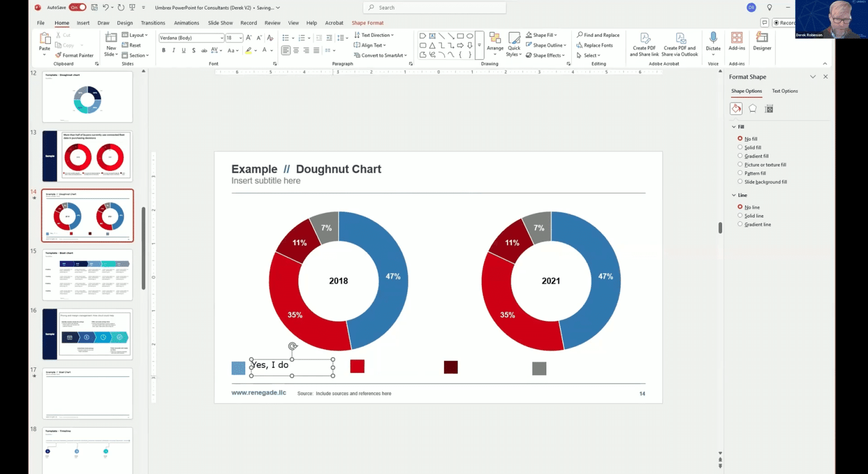Viewport: 868px width, 474px height.
Task: Click the Create PDF and Share link button
Action: (644, 44)
